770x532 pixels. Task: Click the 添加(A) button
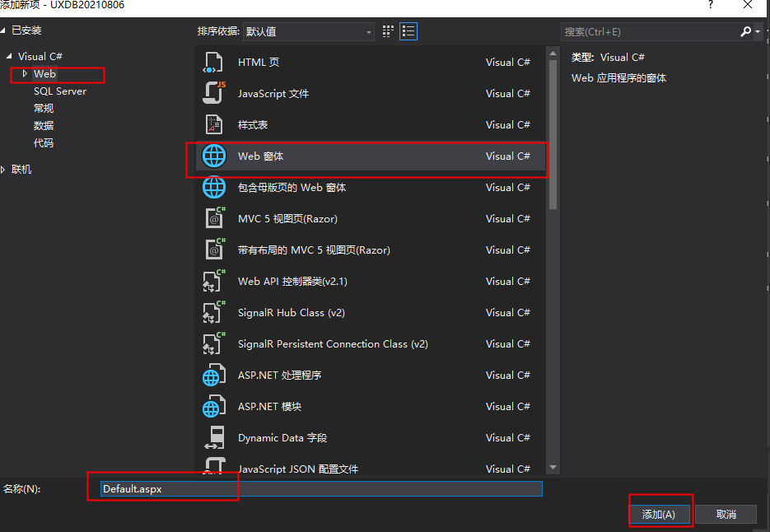[x=658, y=514]
